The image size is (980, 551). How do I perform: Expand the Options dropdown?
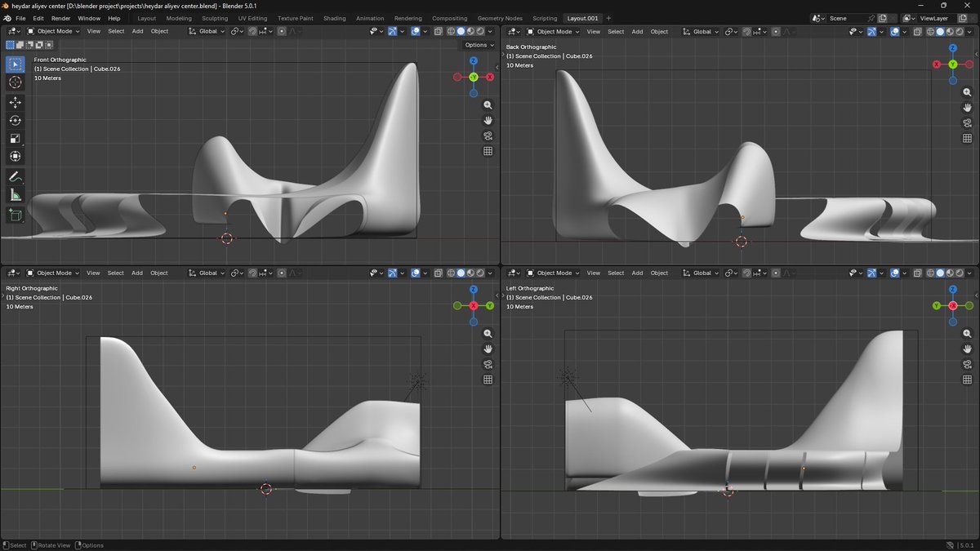click(x=478, y=45)
